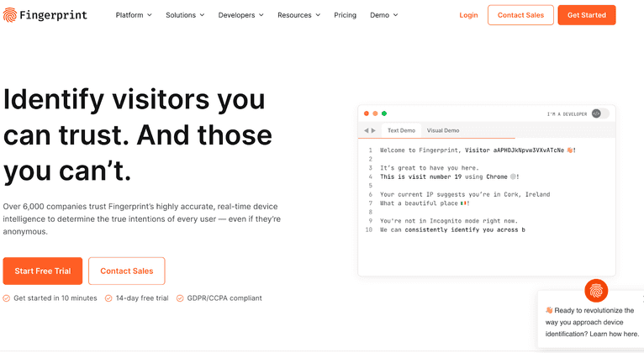Select the Text Demo tab

coord(401,130)
